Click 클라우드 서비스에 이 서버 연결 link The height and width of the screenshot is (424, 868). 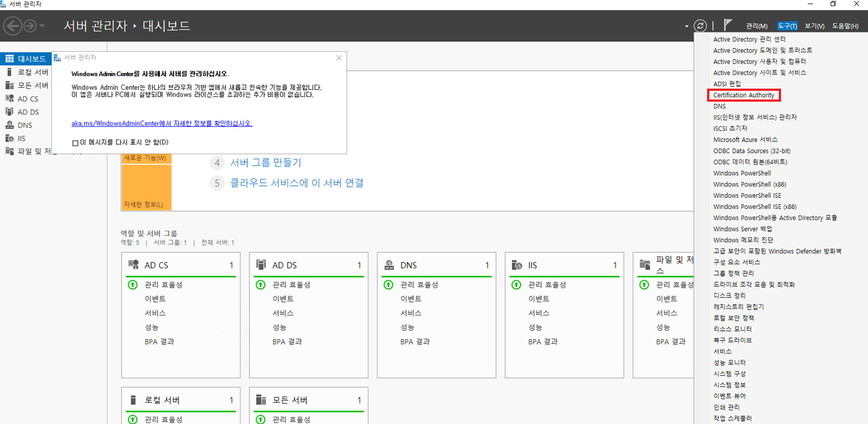point(297,183)
